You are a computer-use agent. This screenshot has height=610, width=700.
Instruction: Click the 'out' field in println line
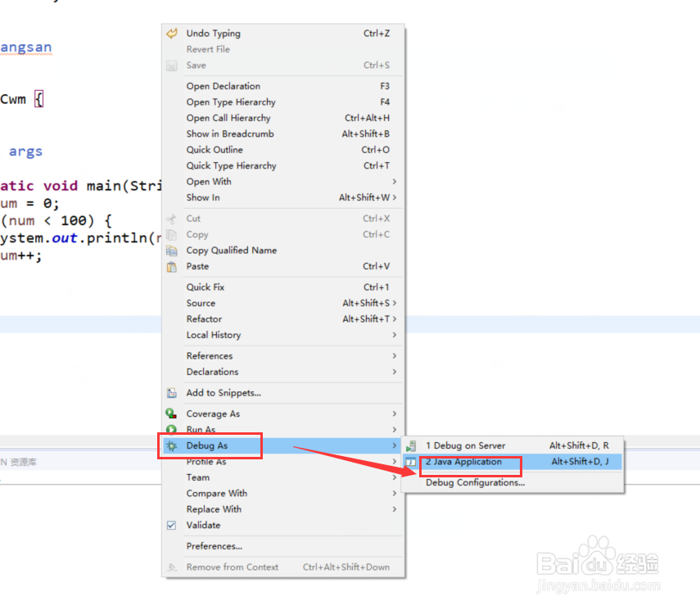(65, 238)
